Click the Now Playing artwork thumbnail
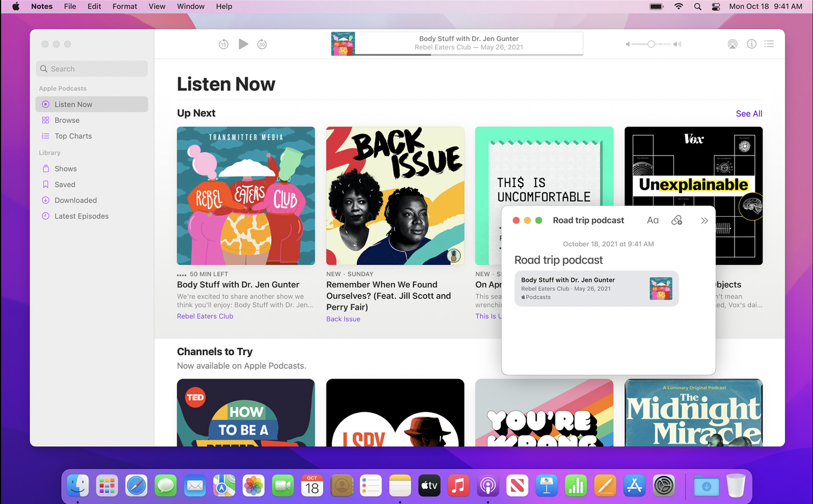 343,43
